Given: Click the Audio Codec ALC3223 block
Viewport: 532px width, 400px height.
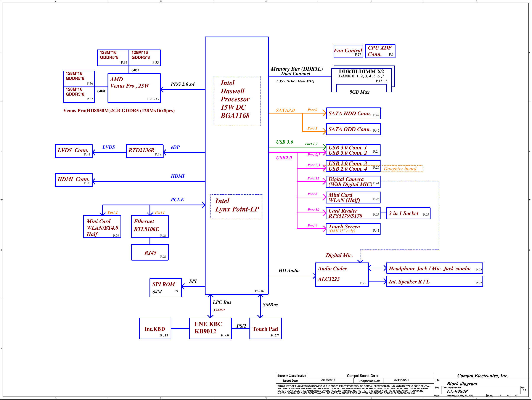Looking at the screenshot, I should pyautogui.click(x=342, y=275).
